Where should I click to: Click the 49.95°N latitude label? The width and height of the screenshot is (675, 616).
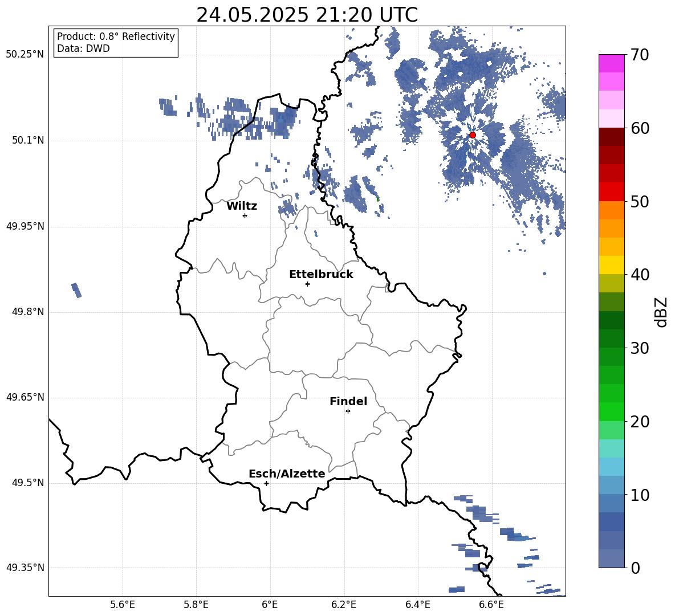click(25, 226)
